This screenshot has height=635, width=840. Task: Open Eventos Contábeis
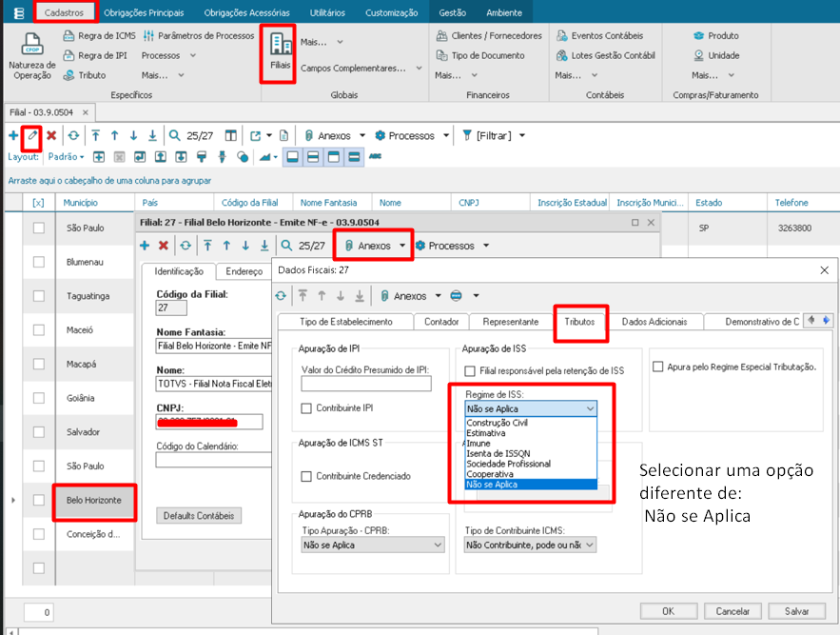pos(599,35)
